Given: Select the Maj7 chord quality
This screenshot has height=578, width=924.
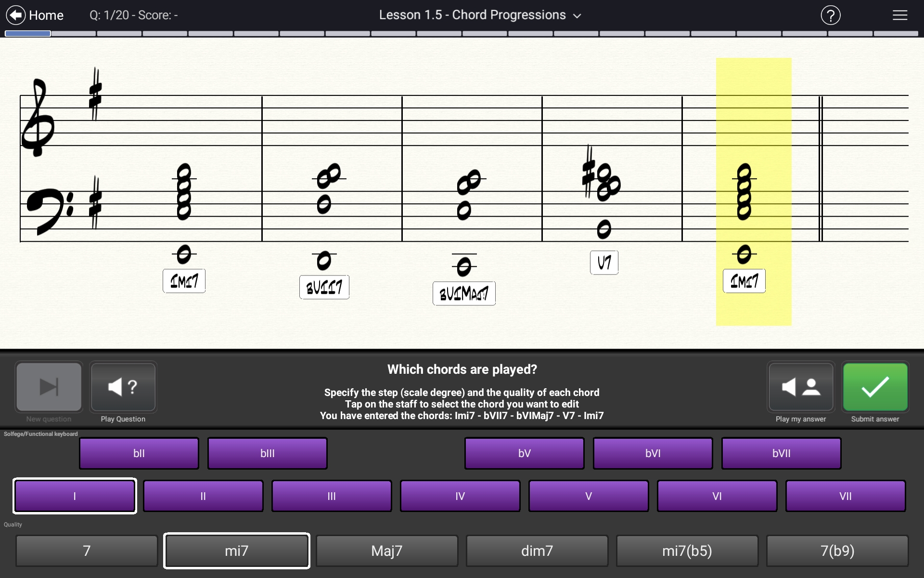Looking at the screenshot, I should [x=386, y=551].
